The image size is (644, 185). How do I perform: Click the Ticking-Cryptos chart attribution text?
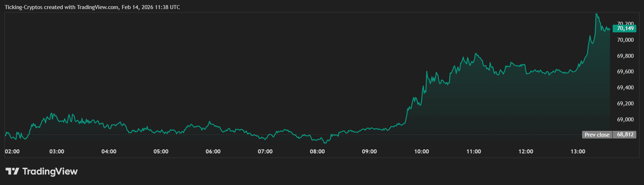pyautogui.click(x=92, y=7)
